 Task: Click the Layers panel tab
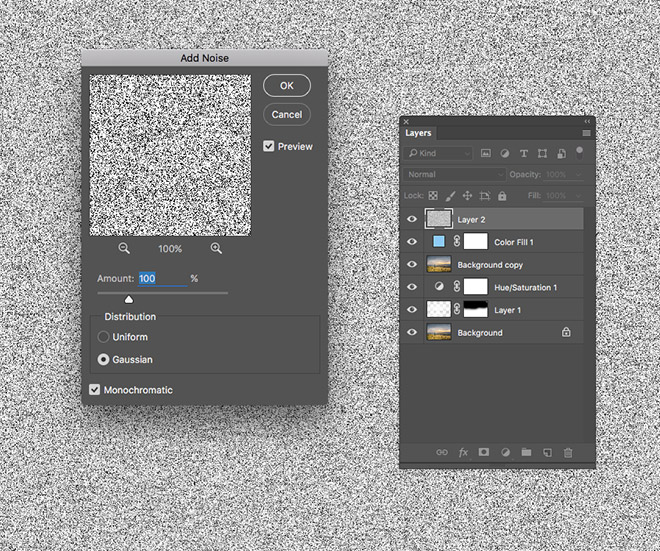[x=418, y=133]
